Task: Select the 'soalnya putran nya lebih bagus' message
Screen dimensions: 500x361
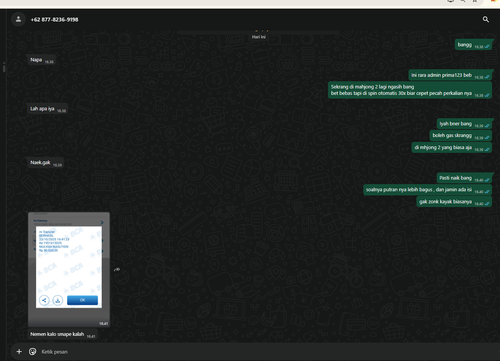Action: click(428, 190)
